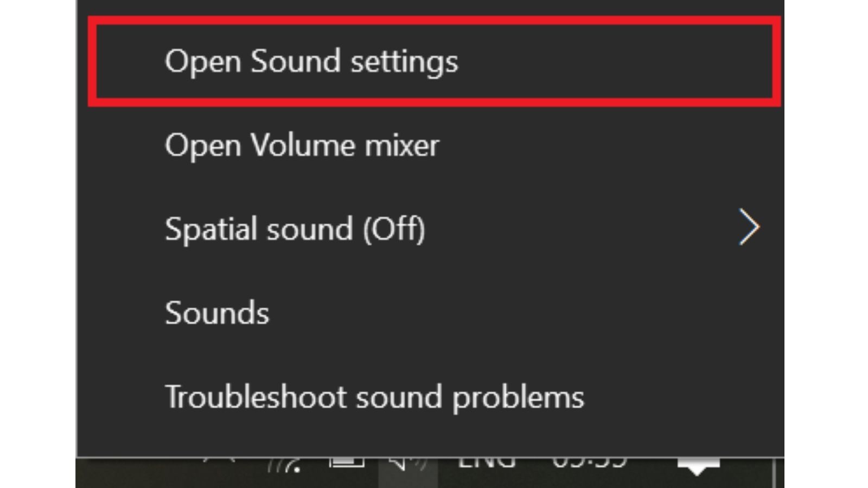Show hidden tray icons caret
Screen dimensions: 868x488
219,462
